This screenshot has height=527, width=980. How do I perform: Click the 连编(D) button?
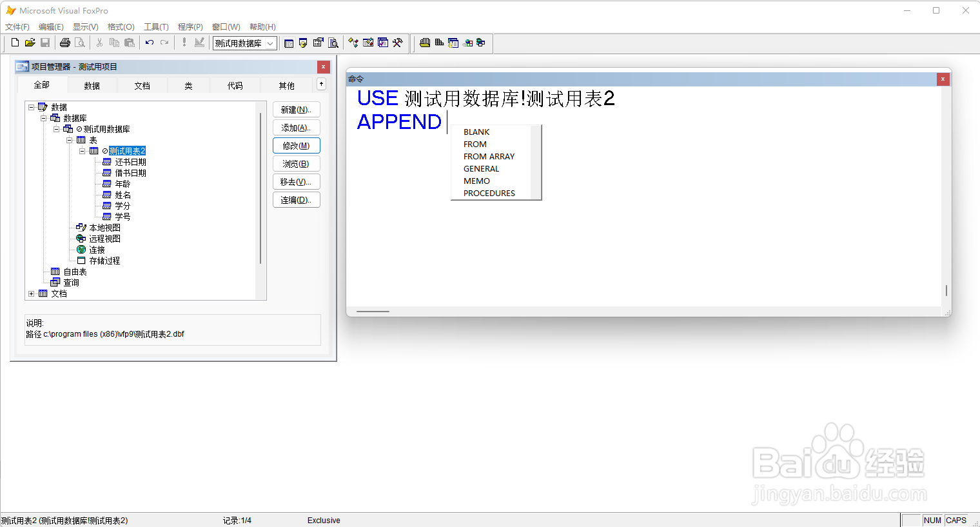(x=297, y=200)
